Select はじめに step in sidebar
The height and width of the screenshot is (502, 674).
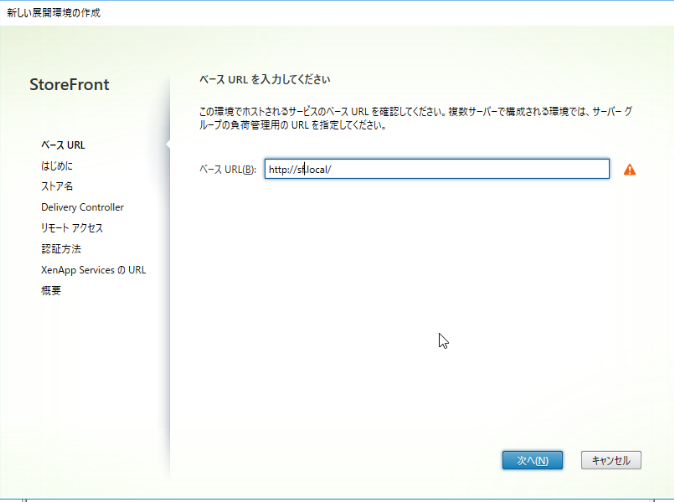pos(57,166)
